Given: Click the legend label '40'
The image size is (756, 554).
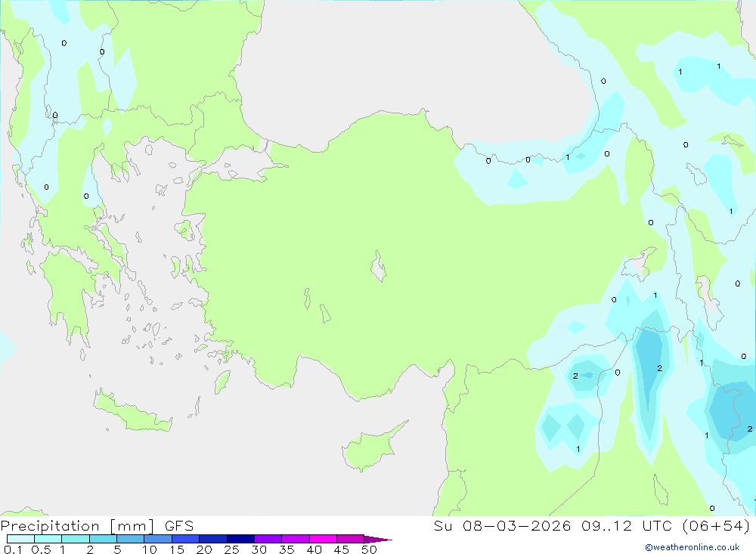Looking at the screenshot, I should (314, 549).
